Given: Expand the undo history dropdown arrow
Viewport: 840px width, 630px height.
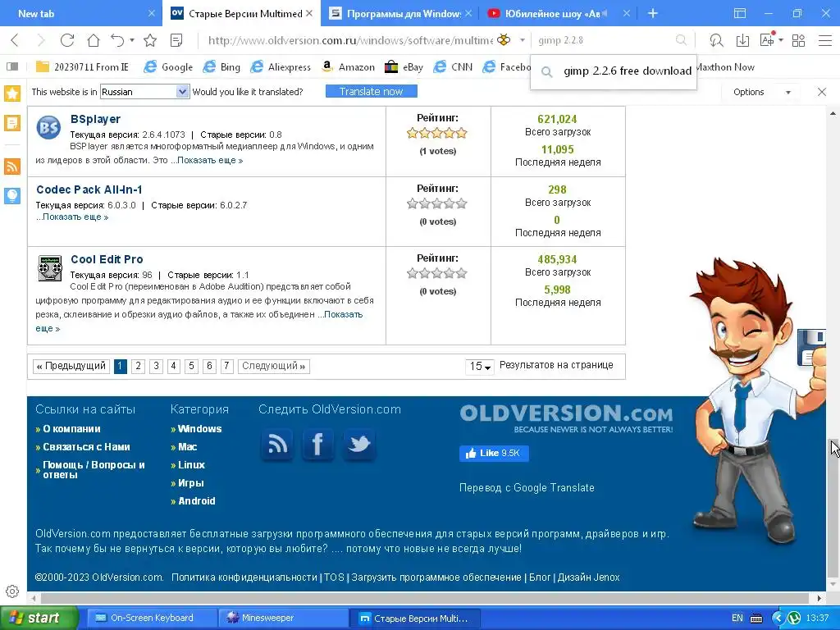Looking at the screenshot, I should pos(132,40).
